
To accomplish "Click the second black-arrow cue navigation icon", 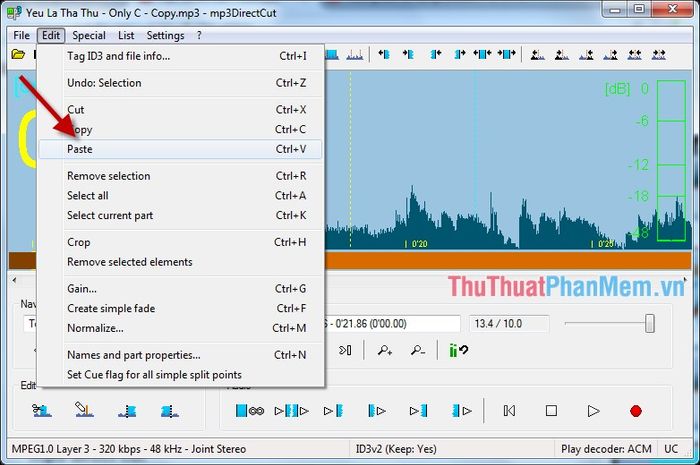I will tap(562, 54).
